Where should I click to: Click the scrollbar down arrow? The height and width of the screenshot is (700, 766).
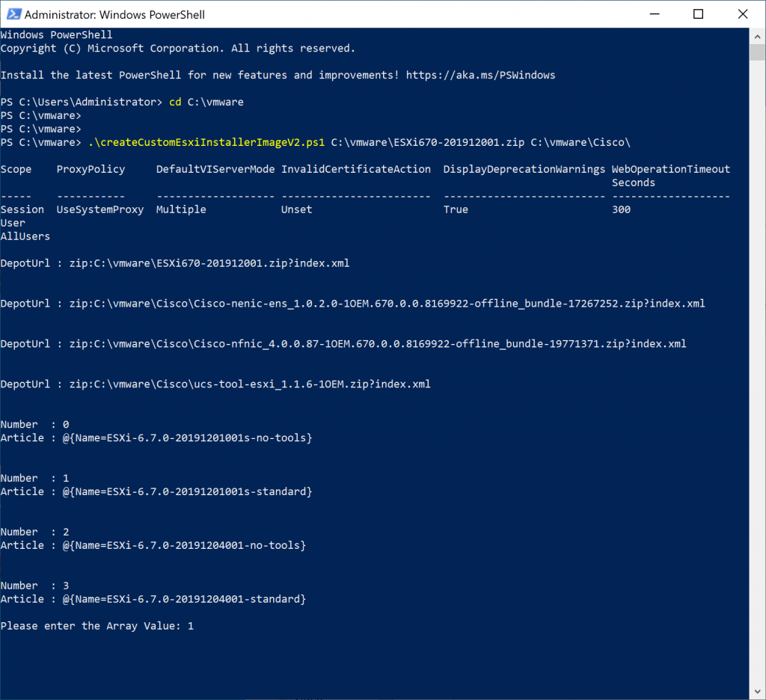pyautogui.click(x=757, y=691)
